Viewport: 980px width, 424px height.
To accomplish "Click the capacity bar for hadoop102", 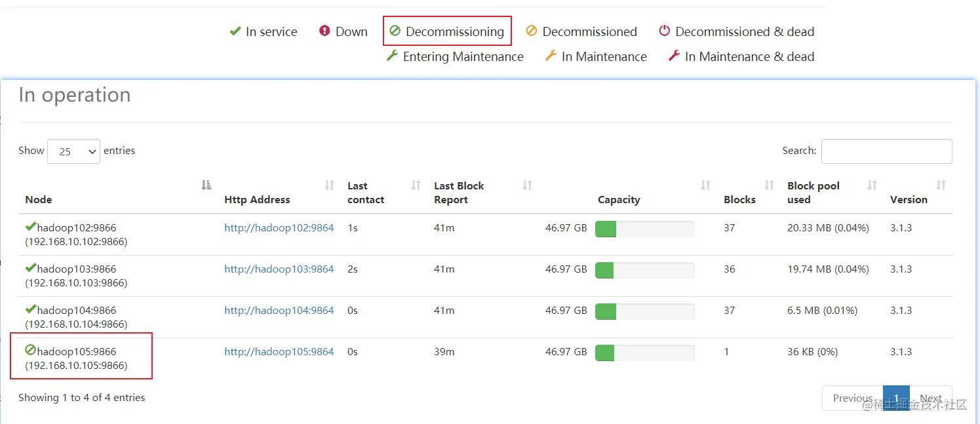I will pyautogui.click(x=644, y=229).
